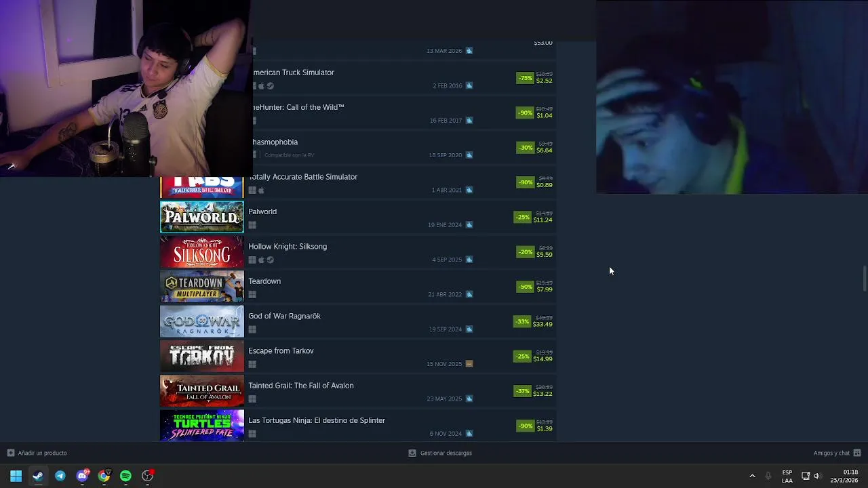Click the review icon next to the 13 MAR 2026 date
This screenshot has width=868, height=488.
[x=469, y=51]
